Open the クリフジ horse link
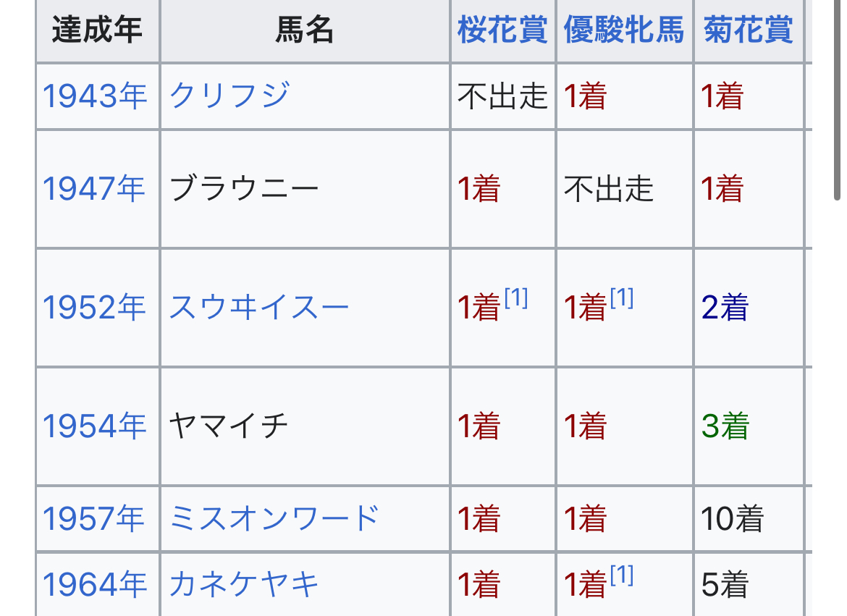The width and height of the screenshot is (847, 616). 229,96
